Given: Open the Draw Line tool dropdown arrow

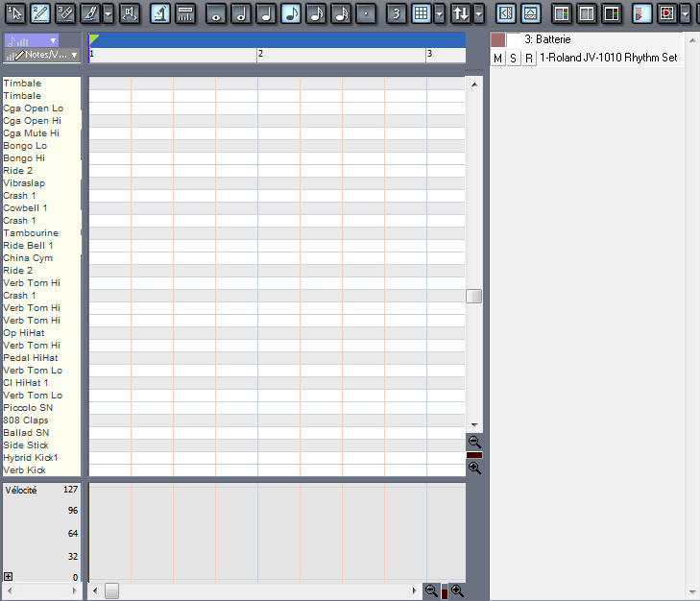Looking at the screenshot, I should pyautogui.click(x=109, y=13).
